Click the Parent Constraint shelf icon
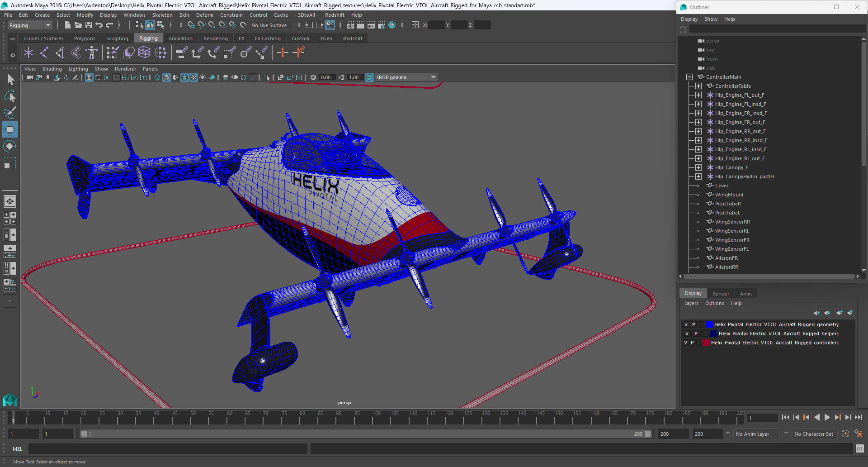The width and height of the screenshot is (868, 467). pyautogui.click(x=181, y=53)
